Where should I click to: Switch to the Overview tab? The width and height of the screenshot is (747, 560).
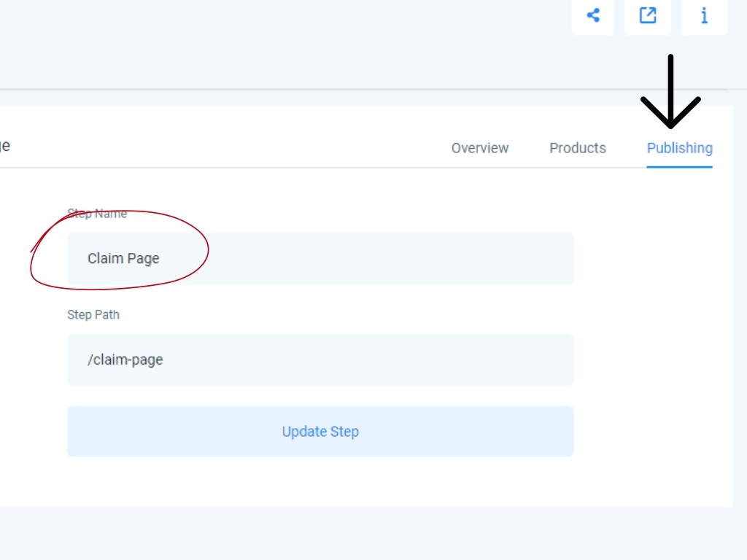pos(479,148)
